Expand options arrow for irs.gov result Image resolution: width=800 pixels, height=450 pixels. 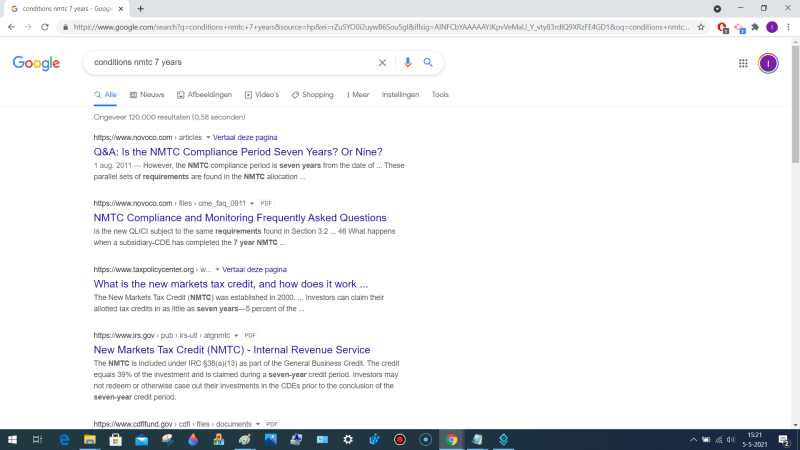pyautogui.click(x=236, y=336)
